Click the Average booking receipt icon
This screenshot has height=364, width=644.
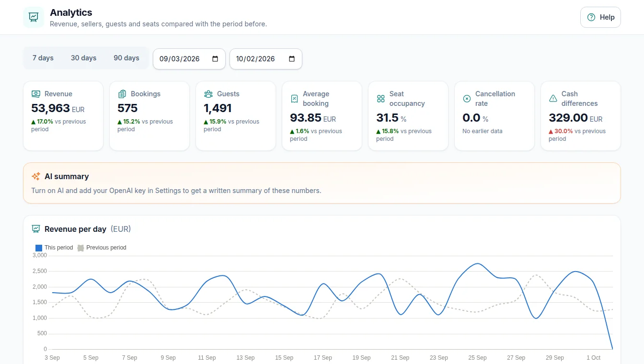click(294, 99)
